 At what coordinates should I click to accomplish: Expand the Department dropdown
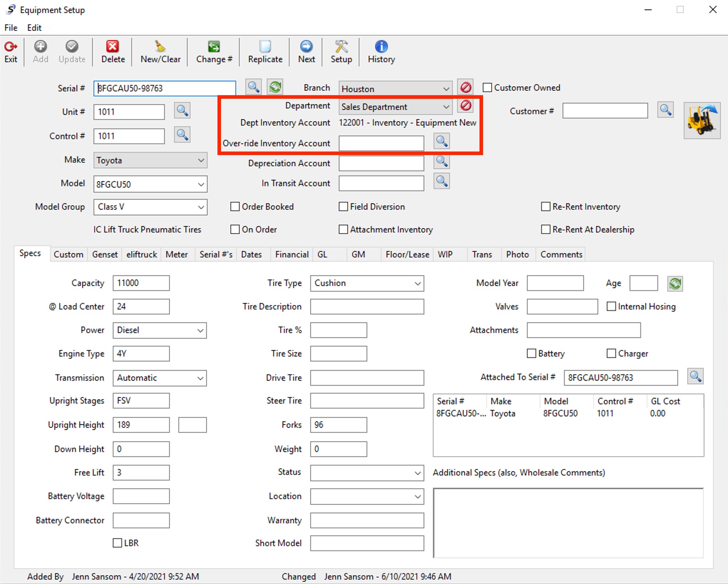[x=446, y=107]
